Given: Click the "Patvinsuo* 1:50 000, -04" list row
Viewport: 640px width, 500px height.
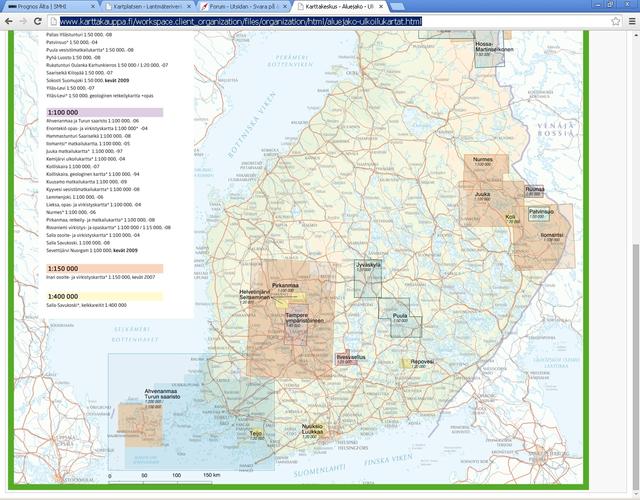Looking at the screenshot, I should tap(72, 42).
